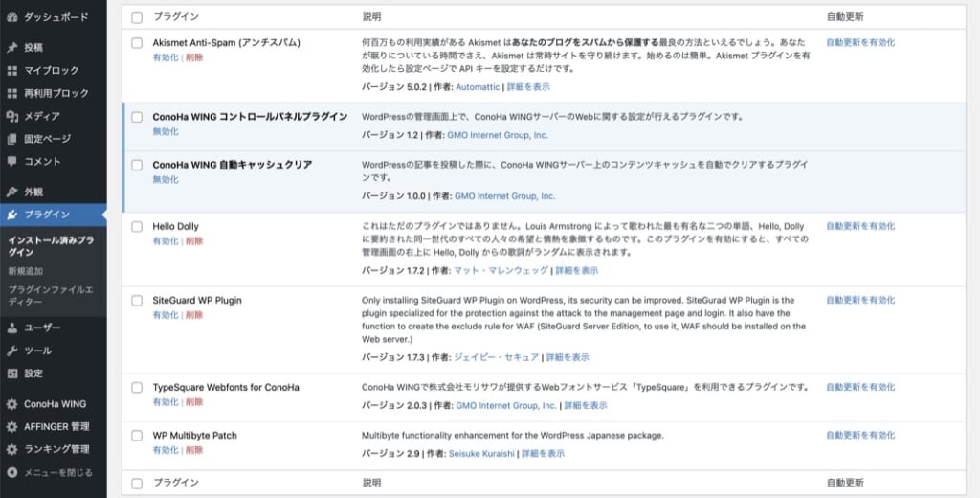The image size is (980, 498).
Task: Open the 外観 menu item
Action: (x=54, y=192)
